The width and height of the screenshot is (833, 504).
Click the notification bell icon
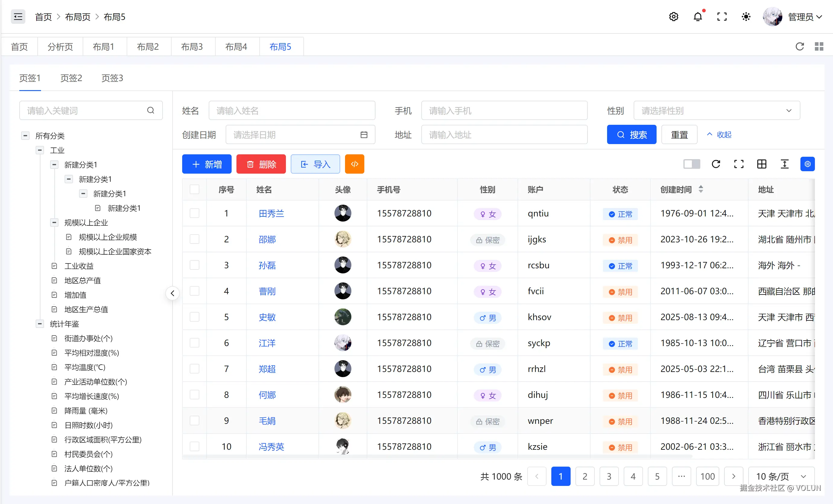(698, 17)
